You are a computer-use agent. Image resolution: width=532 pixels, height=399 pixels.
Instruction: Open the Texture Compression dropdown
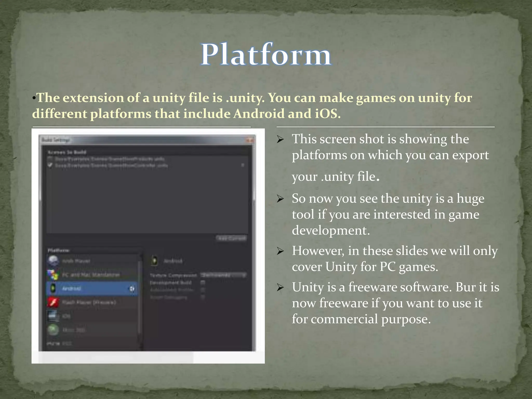pos(223,275)
